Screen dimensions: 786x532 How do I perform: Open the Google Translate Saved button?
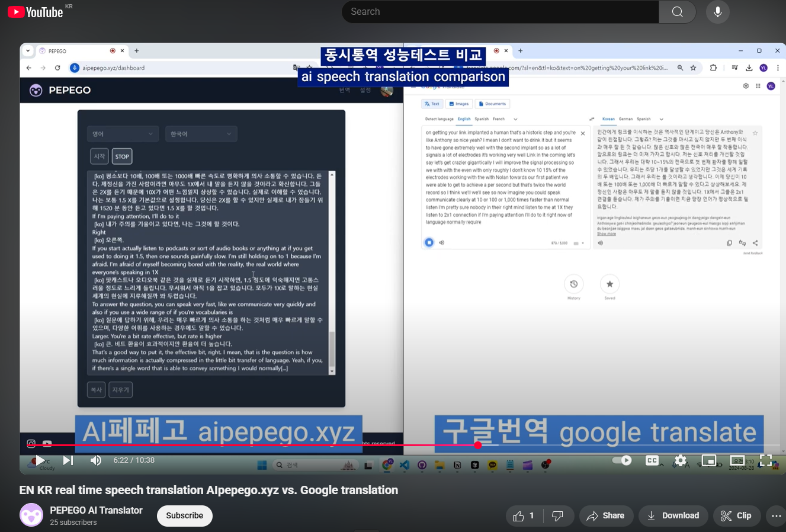coord(609,284)
